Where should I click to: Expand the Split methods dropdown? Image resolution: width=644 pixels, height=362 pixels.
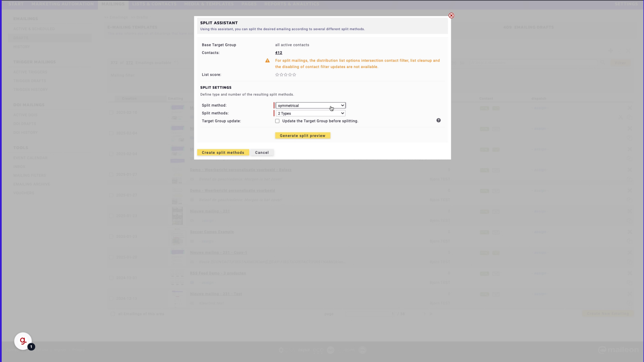click(310, 113)
